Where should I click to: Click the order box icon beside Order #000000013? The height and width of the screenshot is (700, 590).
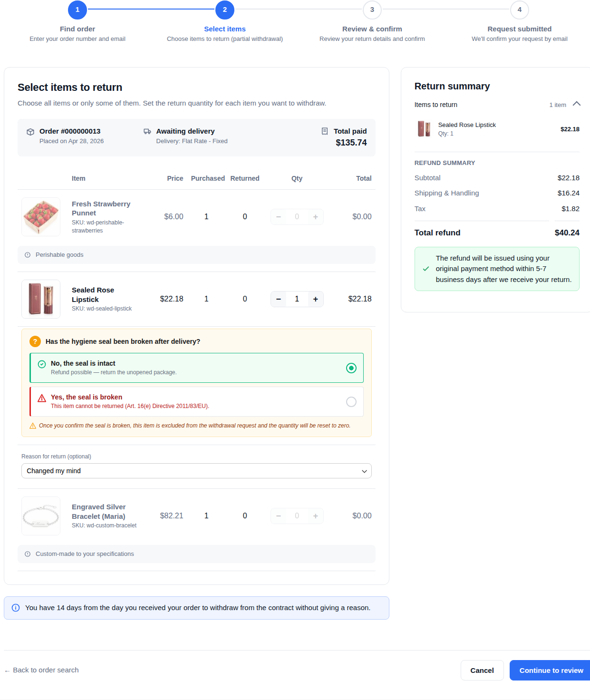30,132
